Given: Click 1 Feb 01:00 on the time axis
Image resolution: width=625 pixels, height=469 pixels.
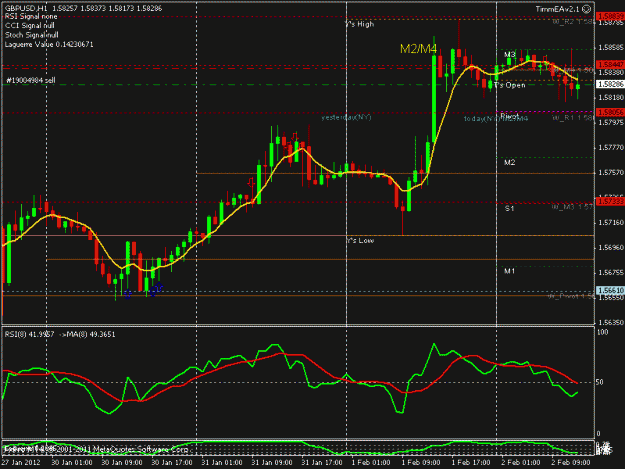Looking at the screenshot, I should 371,462.
